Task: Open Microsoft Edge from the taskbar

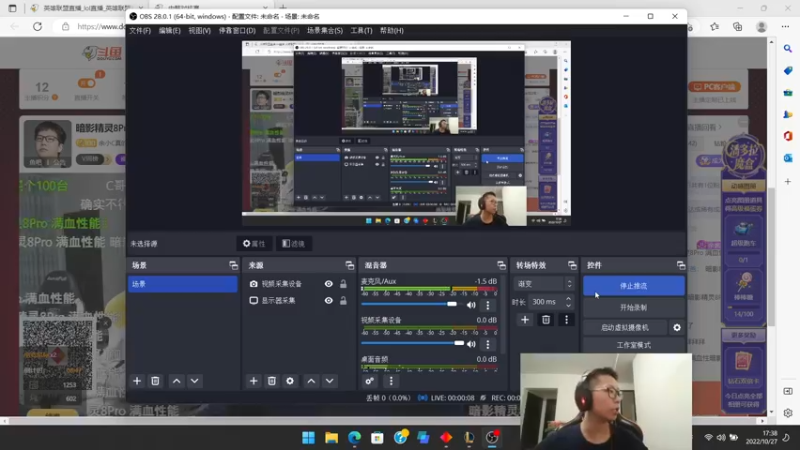Action: tap(355, 438)
